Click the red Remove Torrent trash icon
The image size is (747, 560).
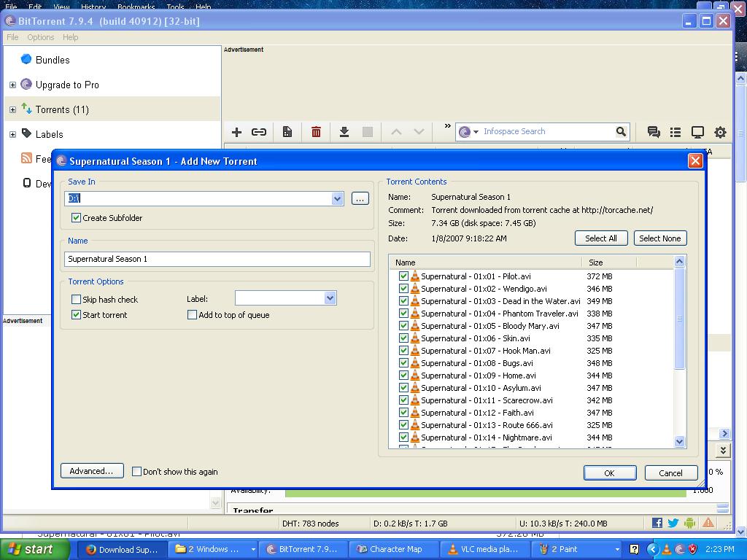[x=316, y=132]
